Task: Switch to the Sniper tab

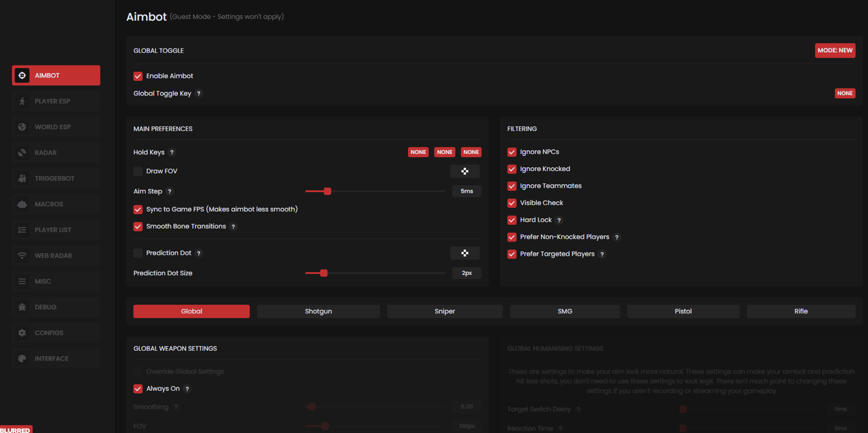Action: (445, 311)
